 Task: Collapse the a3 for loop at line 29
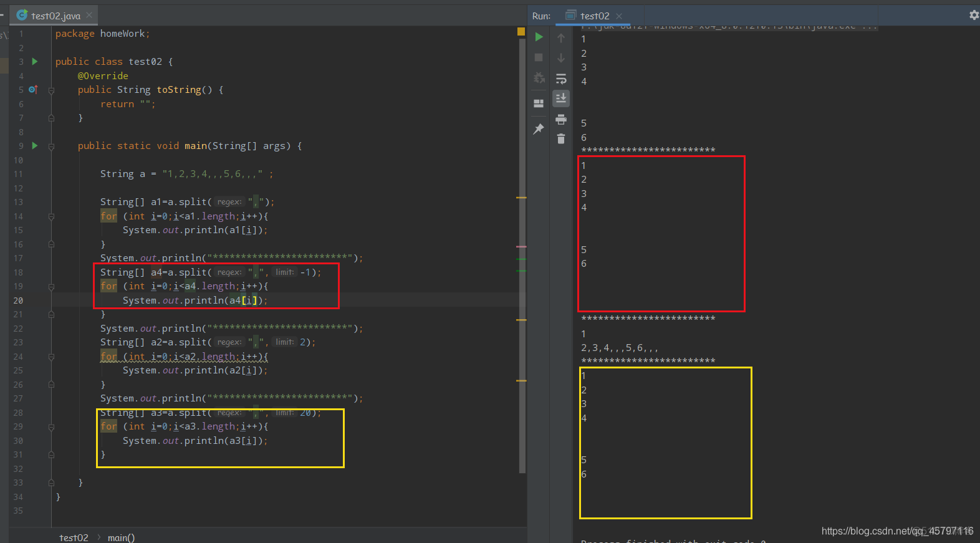[x=51, y=427]
